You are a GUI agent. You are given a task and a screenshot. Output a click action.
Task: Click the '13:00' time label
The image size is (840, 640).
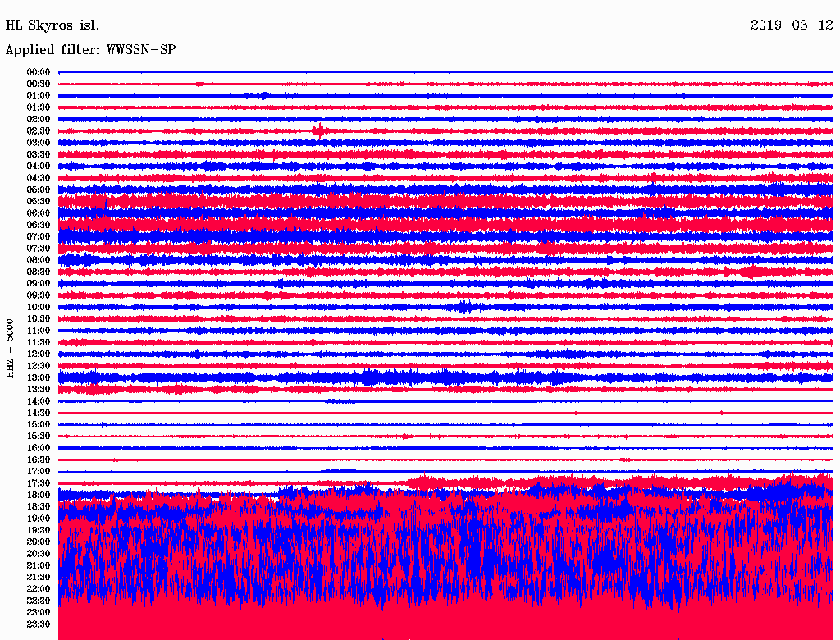(39, 377)
